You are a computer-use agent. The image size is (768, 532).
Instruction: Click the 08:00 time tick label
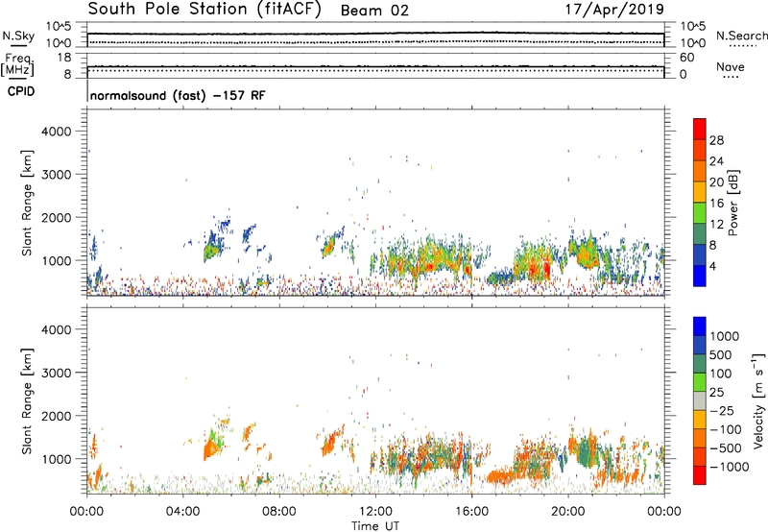[x=278, y=512]
